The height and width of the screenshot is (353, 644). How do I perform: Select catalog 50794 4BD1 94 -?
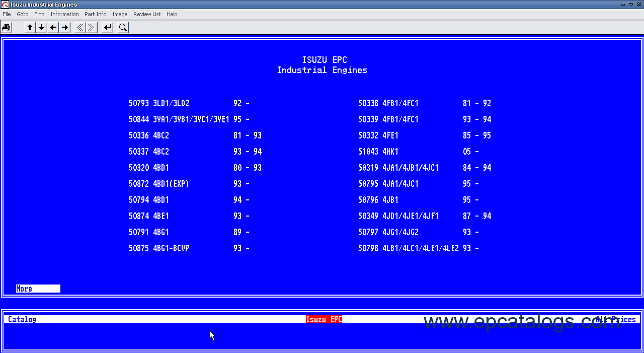(189, 200)
